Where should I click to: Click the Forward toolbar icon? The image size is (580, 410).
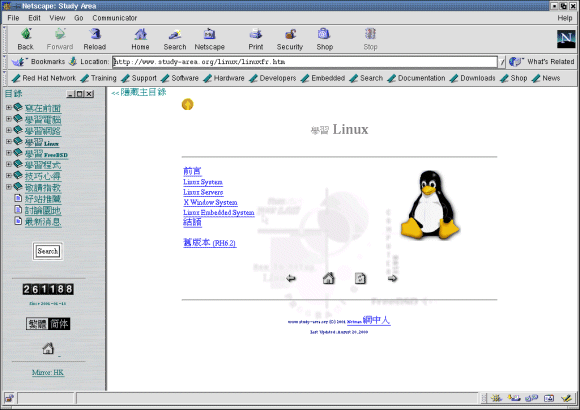click(x=60, y=34)
